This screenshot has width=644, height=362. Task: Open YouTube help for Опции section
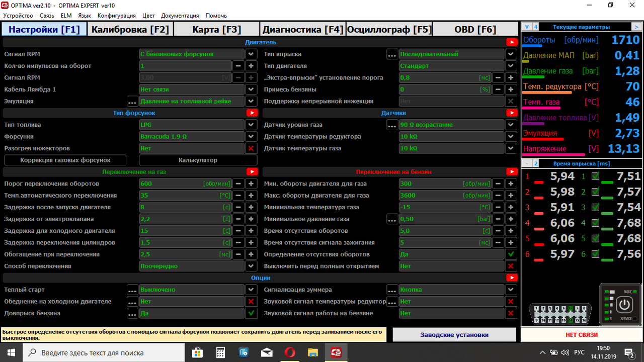click(x=512, y=278)
